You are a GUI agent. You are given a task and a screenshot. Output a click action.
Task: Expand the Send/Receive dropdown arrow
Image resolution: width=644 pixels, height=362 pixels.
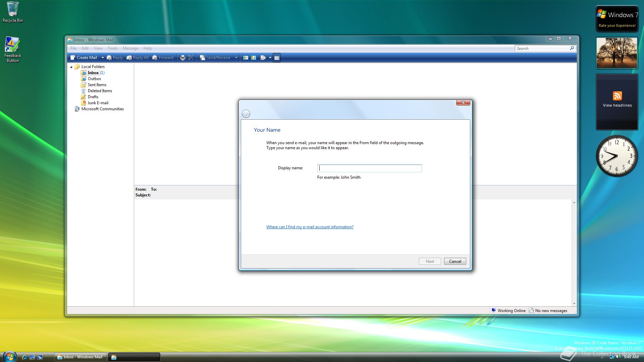236,58
